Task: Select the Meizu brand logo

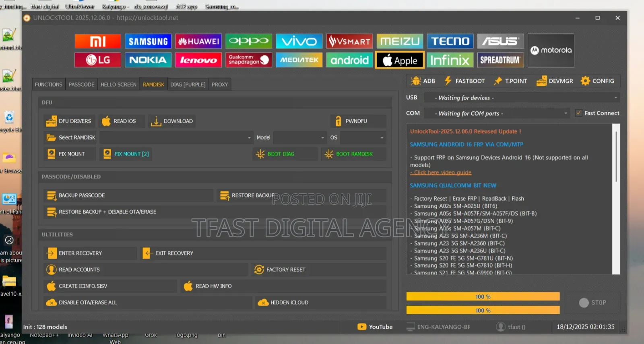Action: click(x=400, y=41)
